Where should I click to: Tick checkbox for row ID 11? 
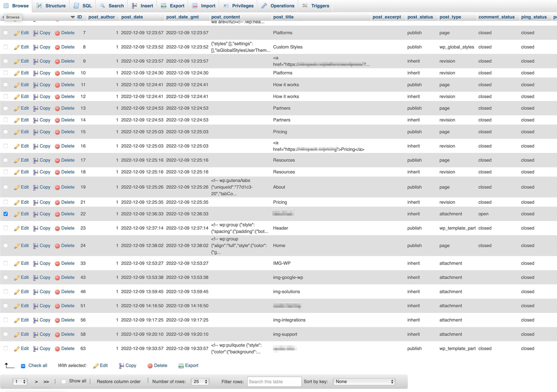pyautogui.click(x=6, y=84)
